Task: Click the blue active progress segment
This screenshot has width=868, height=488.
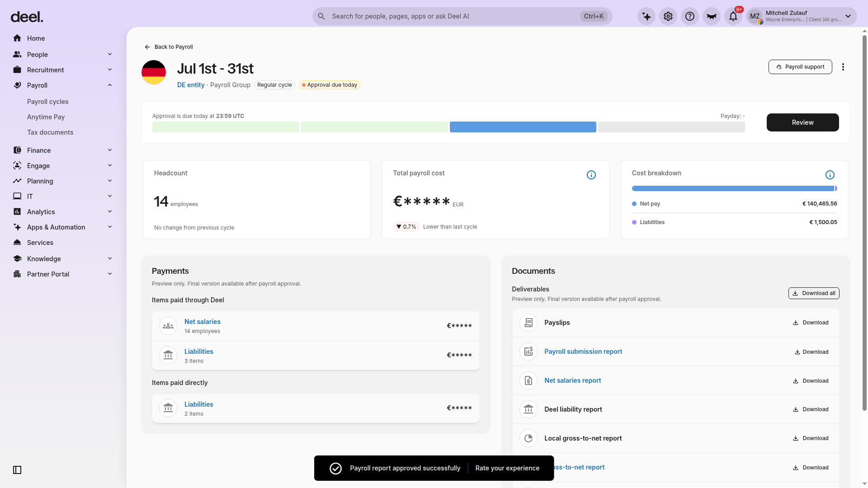Action: (x=523, y=127)
